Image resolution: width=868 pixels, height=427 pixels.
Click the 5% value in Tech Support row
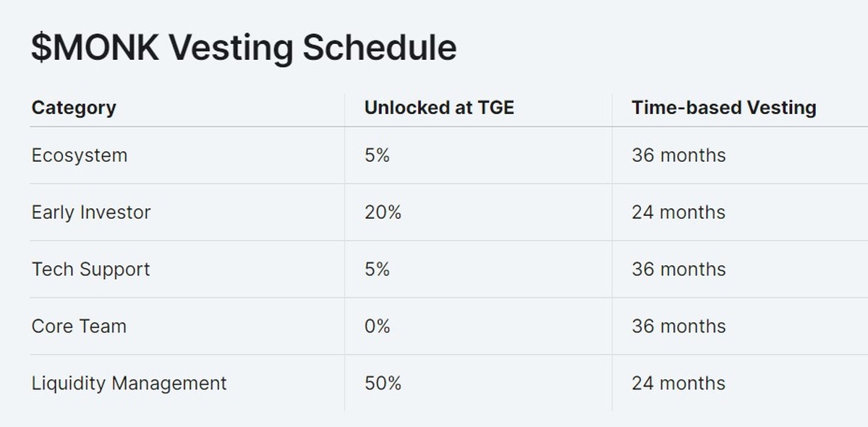tap(377, 269)
